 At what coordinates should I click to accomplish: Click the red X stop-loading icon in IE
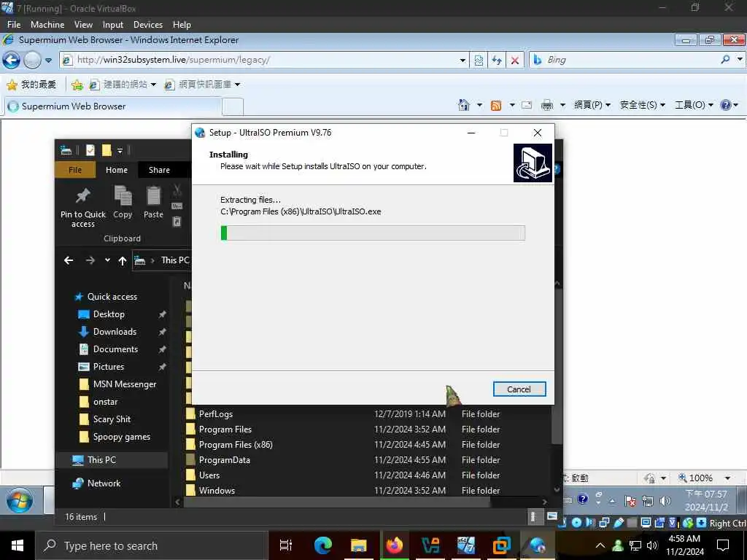(x=514, y=60)
